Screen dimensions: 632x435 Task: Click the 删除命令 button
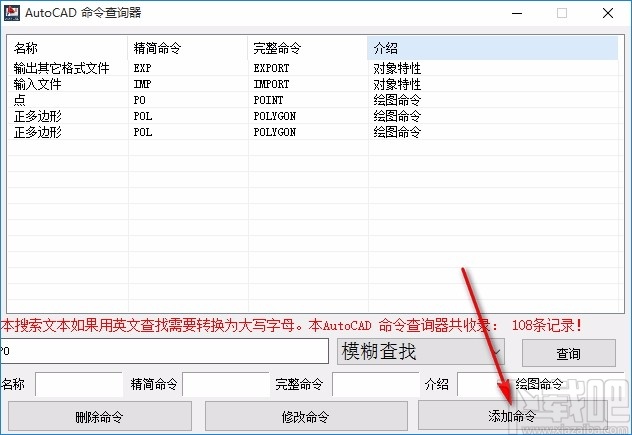point(100,416)
